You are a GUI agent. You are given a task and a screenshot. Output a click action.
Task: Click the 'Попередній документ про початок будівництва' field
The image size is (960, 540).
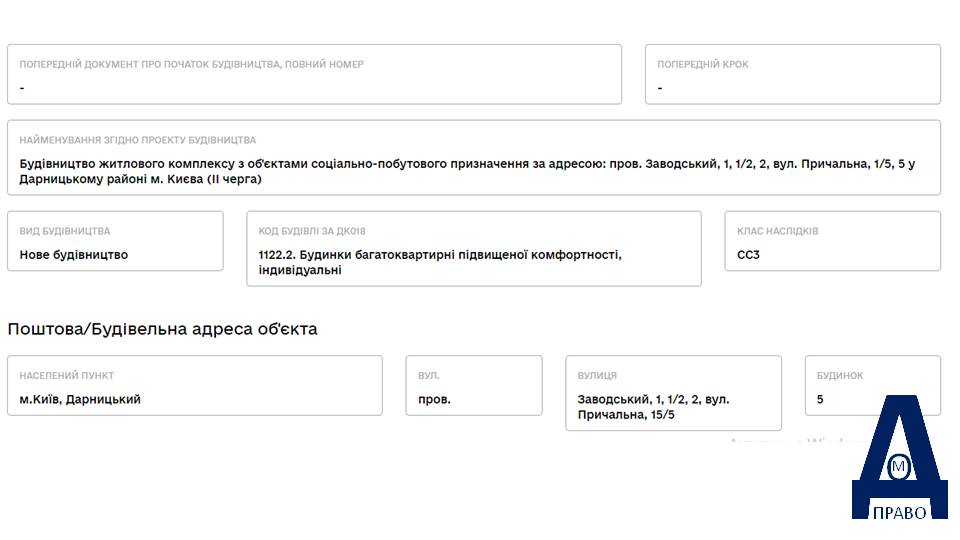click(x=314, y=74)
